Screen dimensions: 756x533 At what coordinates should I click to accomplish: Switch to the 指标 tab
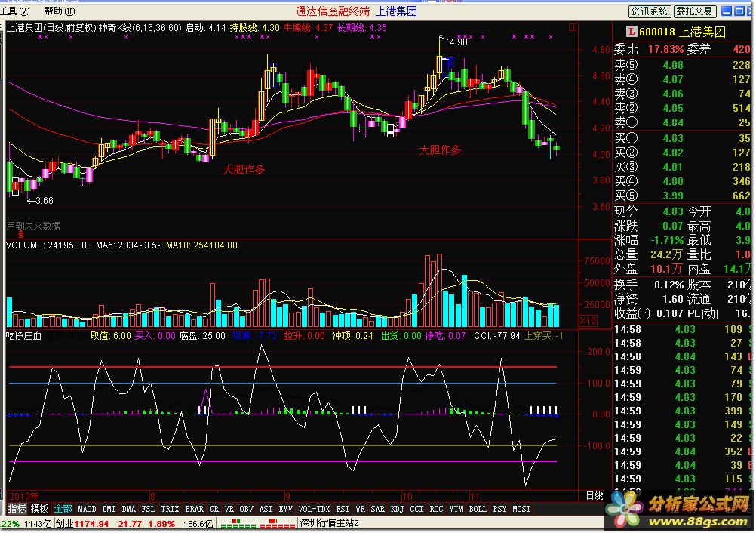(x=17, y=509)
